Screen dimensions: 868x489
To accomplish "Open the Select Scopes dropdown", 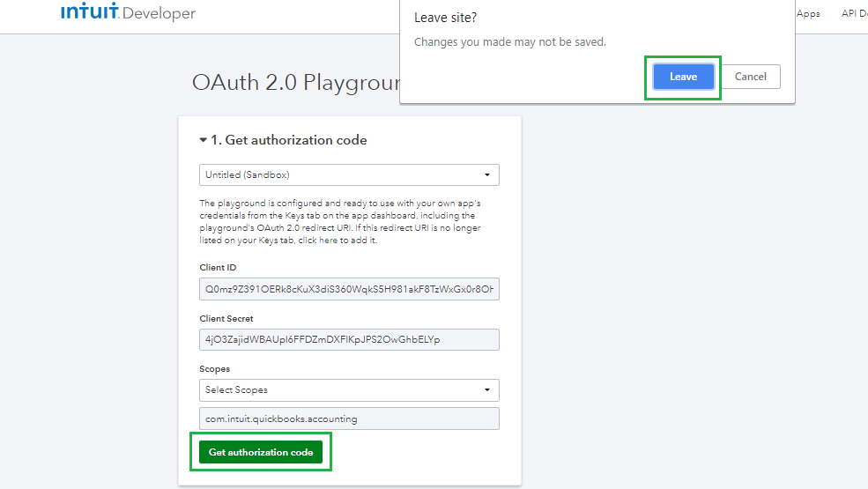I will click(349, 389).
